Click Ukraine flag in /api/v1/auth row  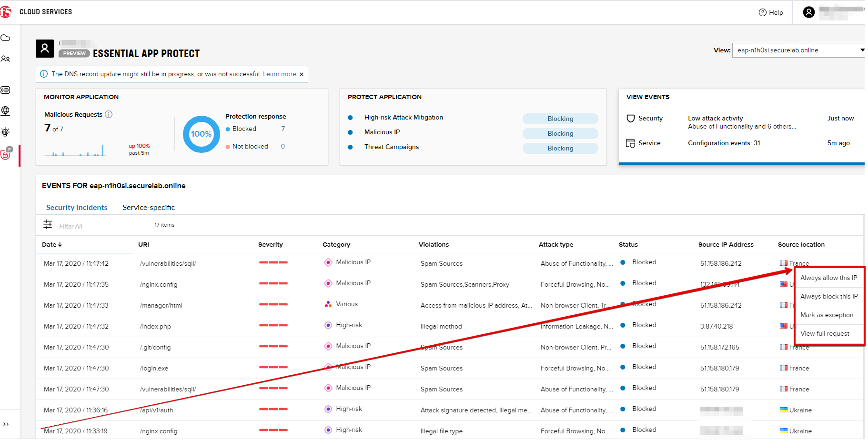point(783,410)
